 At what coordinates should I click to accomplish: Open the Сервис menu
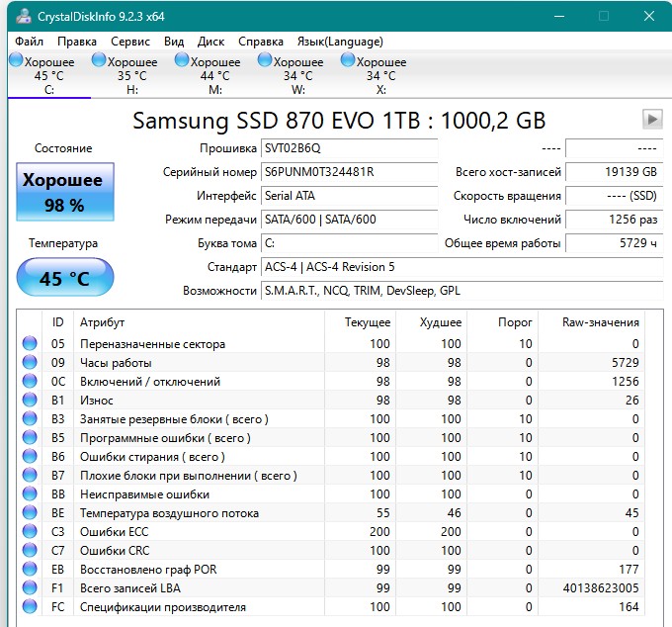(x=130, y=42)
